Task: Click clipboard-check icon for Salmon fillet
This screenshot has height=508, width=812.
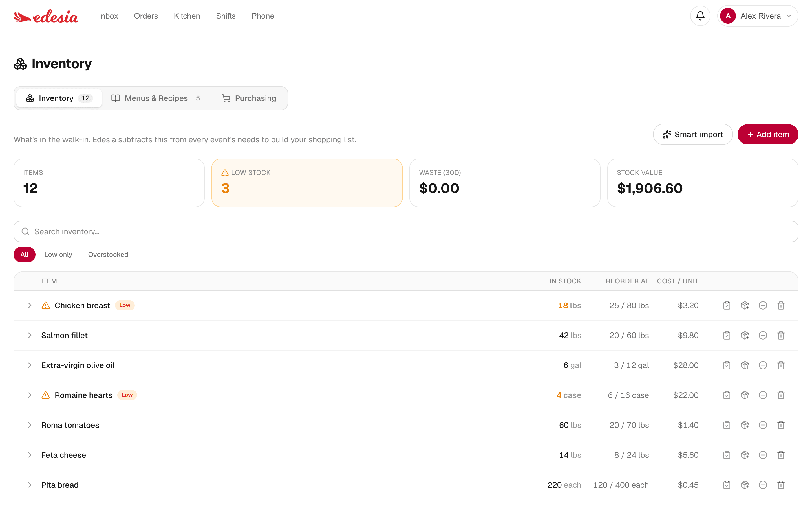Action: pos(727,335)
